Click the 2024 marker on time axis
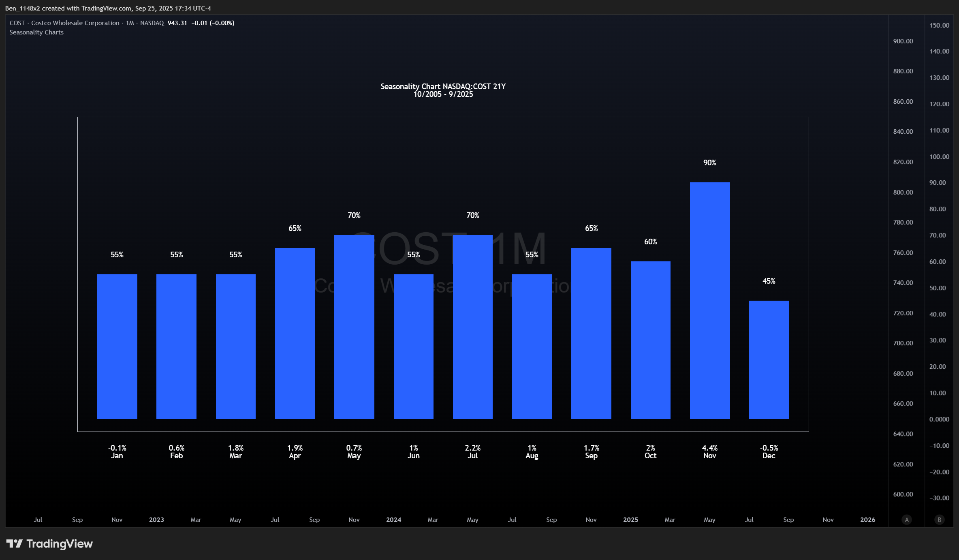This screenshot has height=560, width=959. (x=393, y=519)
